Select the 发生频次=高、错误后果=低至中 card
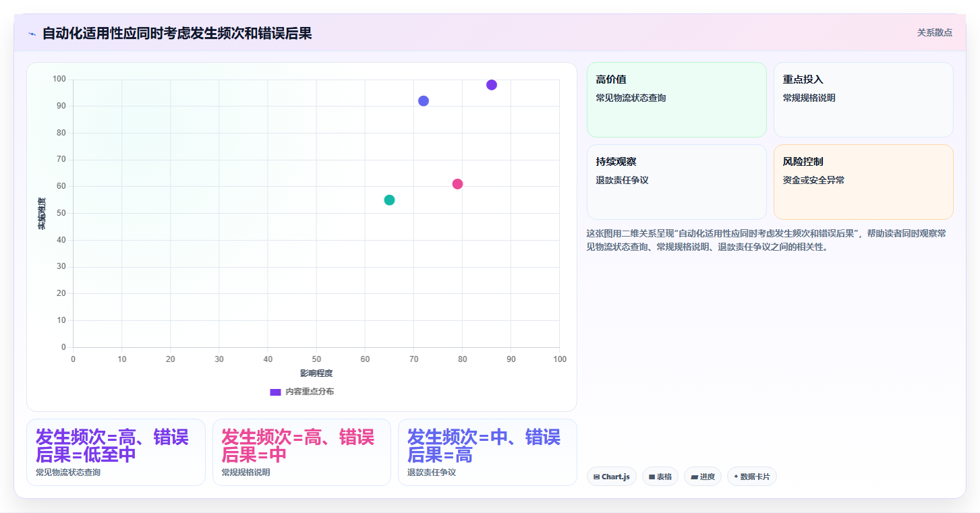This screenshot has height=513, width=980. coord(116,452)
